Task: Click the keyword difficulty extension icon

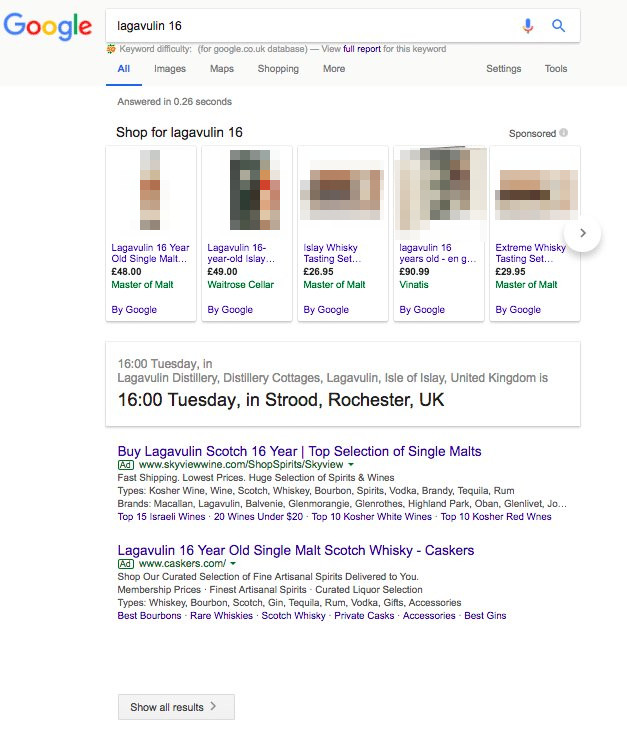Action: (x=111, y=49)
